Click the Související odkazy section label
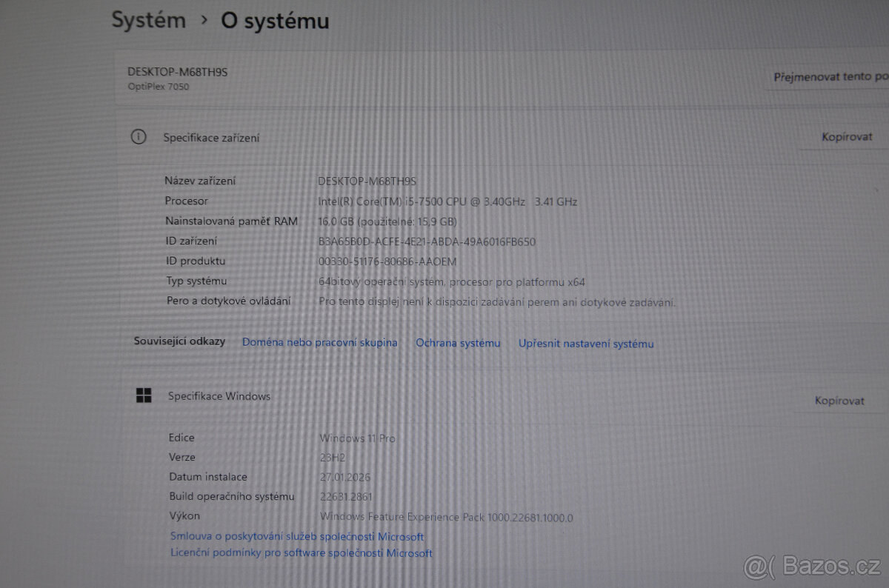This screenshot has width=889, height=588. (x=179, y=341)
